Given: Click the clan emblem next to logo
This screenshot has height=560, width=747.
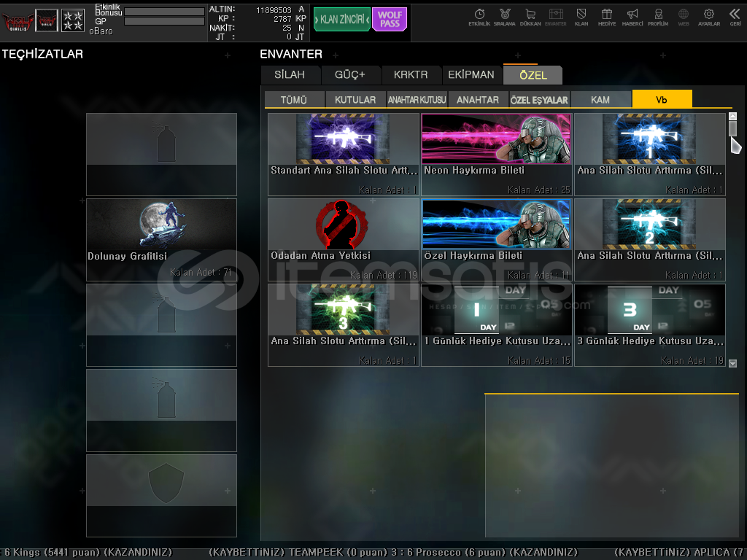Looking at the screenshot, I should pyautogui.click(x=47, y=20).
